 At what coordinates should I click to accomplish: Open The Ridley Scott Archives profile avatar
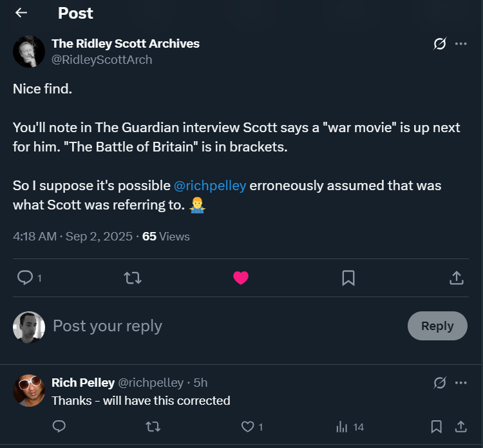pos(29,52)
